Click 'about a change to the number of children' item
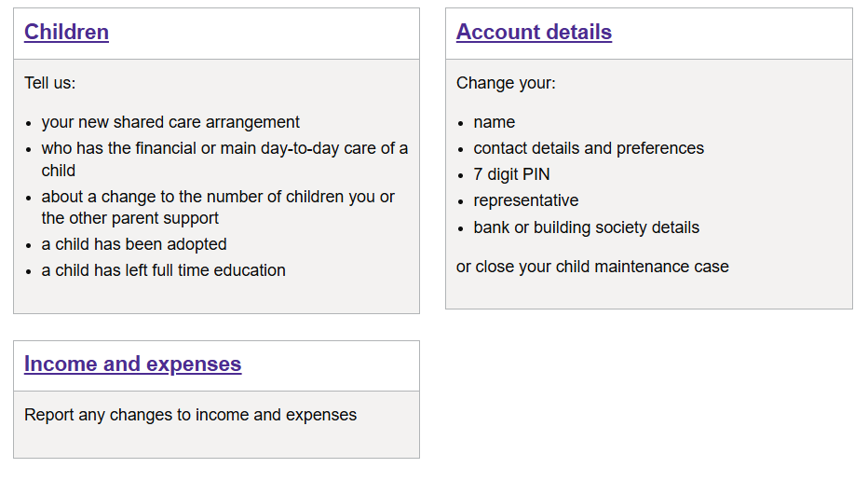 point(218,207)
